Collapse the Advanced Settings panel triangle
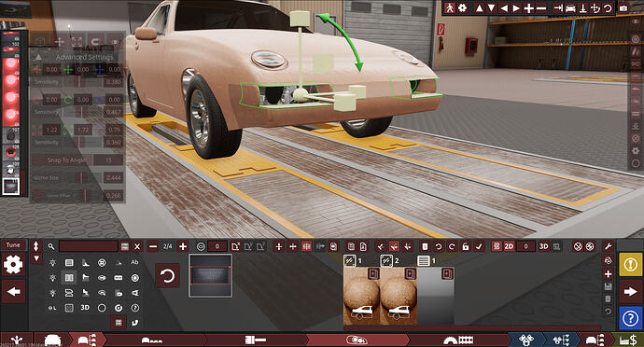The height and width of the screenshot is (347, 644). (38, 57)
